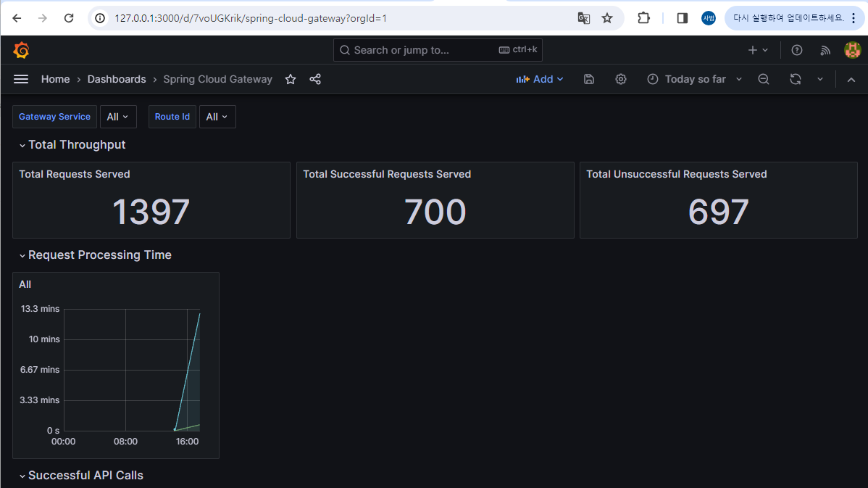
Task: Click the 1397 stat value
Action: [x=151, y=212]
